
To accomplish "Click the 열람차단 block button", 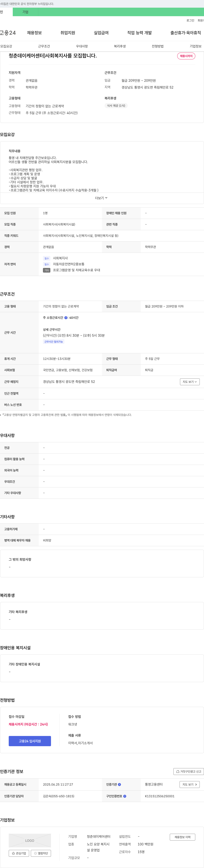I will 41,853.
